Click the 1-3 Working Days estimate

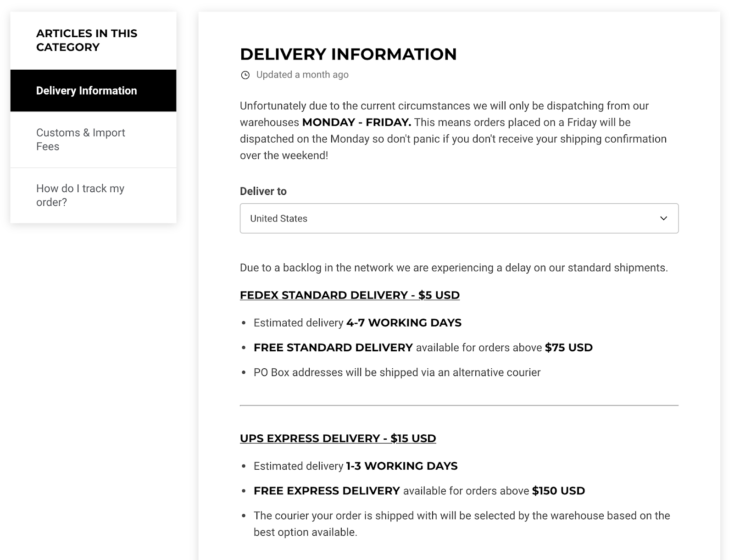click(x=401, y=466)
